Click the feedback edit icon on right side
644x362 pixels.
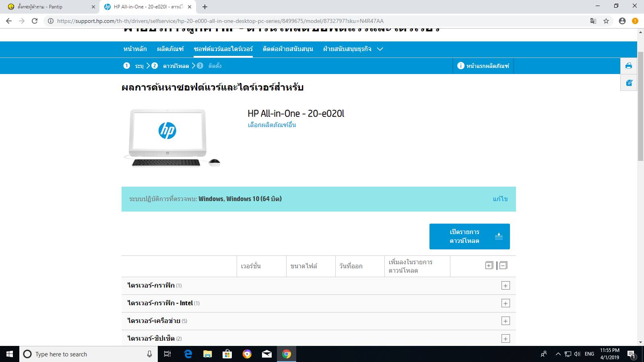click(x=629, y=83)
